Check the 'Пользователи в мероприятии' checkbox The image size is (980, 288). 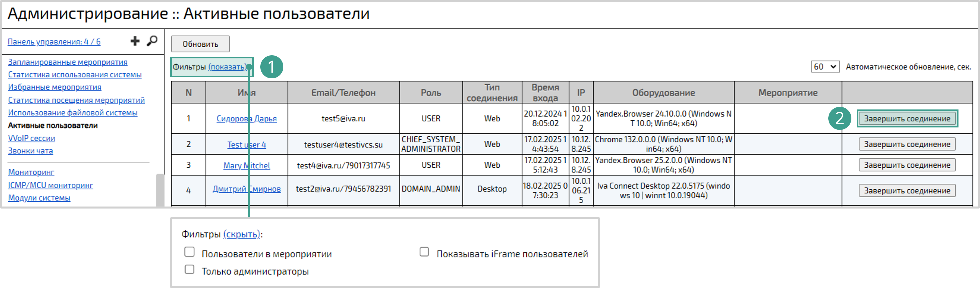click(189, 252)
